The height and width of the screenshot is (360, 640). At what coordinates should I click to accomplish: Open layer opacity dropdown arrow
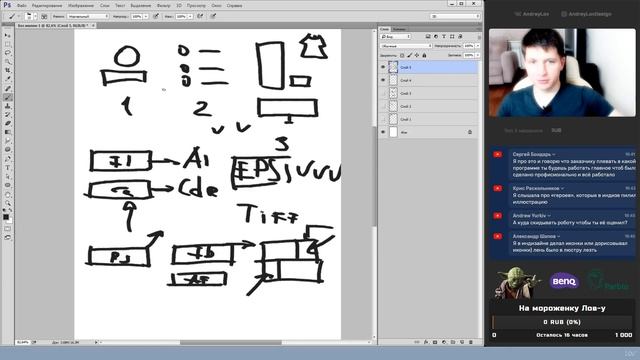point(478,46)
